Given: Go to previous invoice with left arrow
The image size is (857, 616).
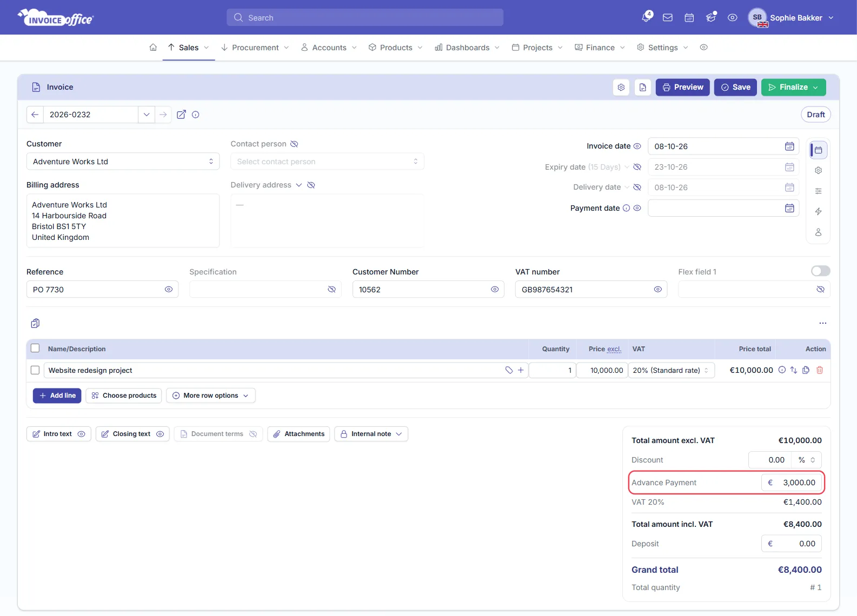Looking at the screenshot, I should coord(35,115).
